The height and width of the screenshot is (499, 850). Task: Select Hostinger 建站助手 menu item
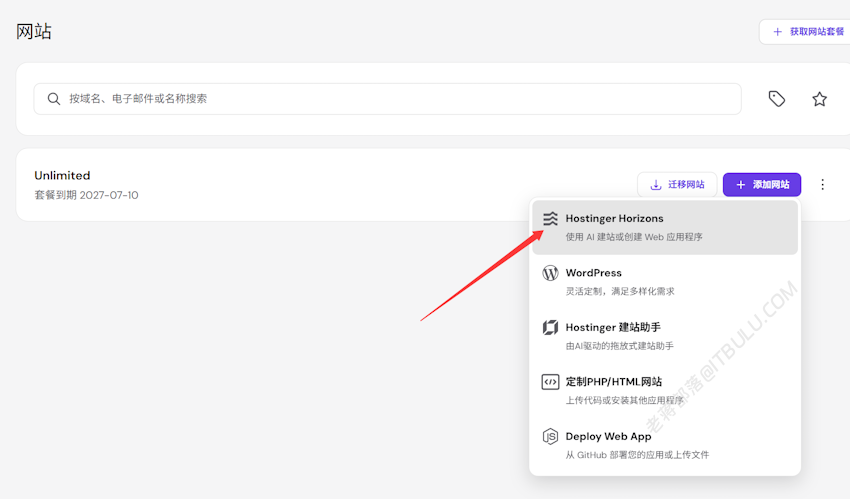pyautogui.click(x=665, y=336)
